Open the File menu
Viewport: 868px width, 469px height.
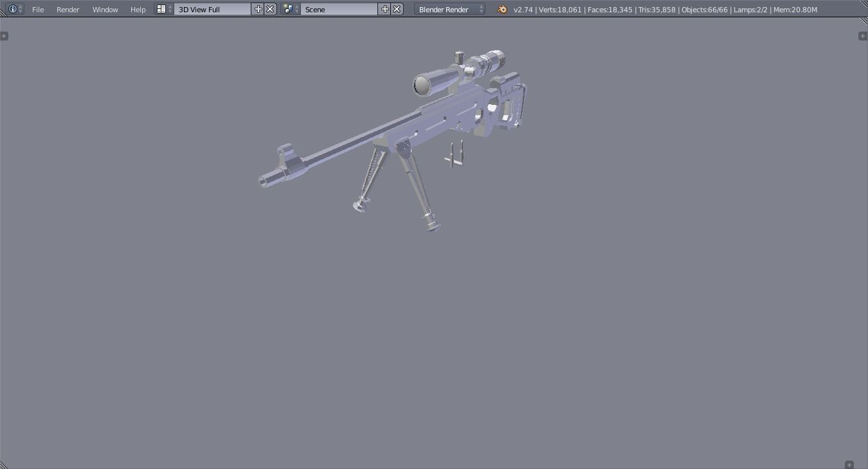pyautogui.click(x=37, y=9)
